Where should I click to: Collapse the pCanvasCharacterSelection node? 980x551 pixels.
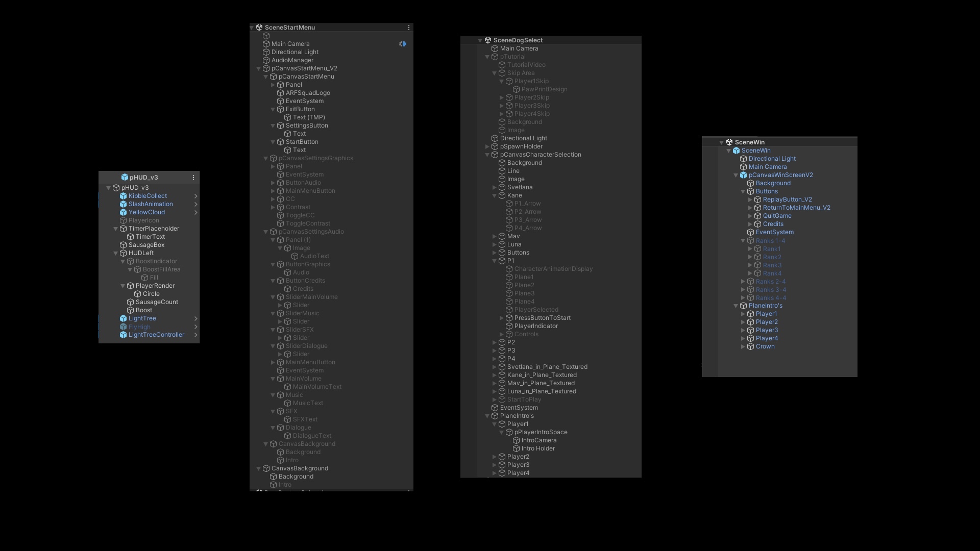coord(487,155)
